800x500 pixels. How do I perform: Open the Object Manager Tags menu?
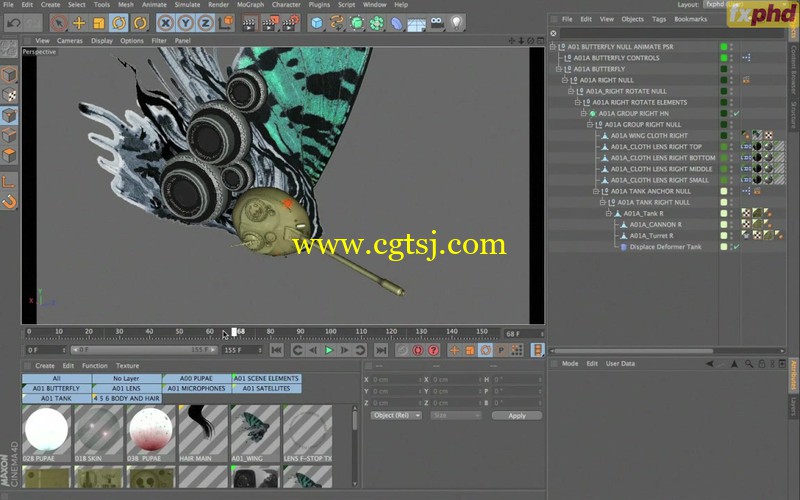point(659,19)
